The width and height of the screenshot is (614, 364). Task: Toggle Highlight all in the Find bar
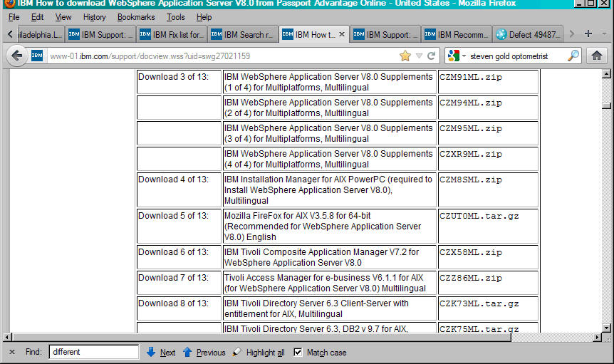259,353
